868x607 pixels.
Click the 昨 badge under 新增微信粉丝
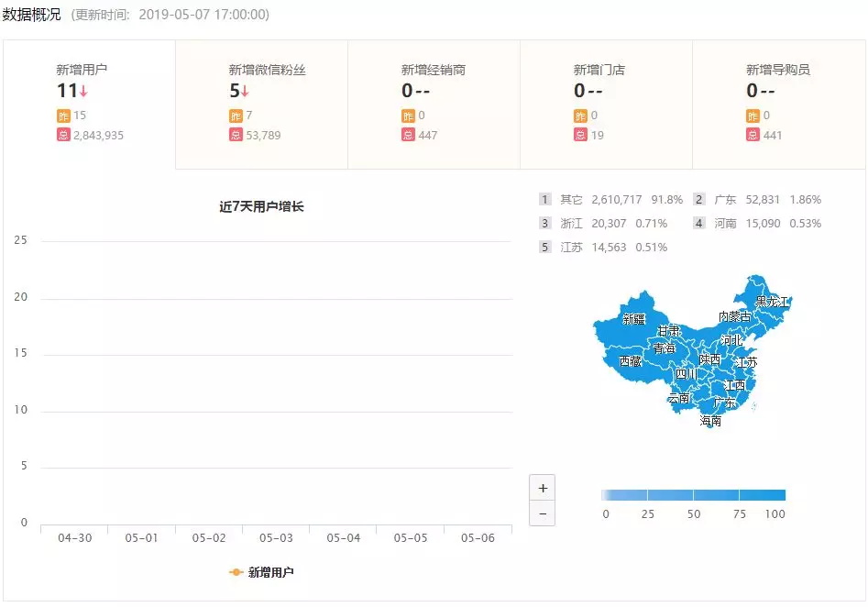pyautogui.click(x=236, y=116)
